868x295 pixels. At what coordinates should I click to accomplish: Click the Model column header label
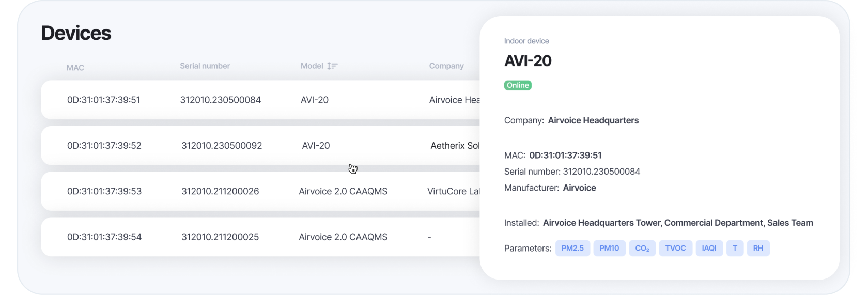coord(312,66)
